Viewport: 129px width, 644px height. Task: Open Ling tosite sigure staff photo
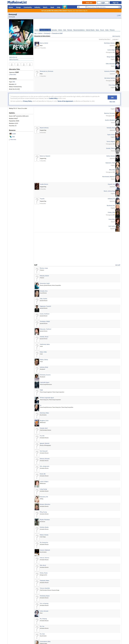37,385
